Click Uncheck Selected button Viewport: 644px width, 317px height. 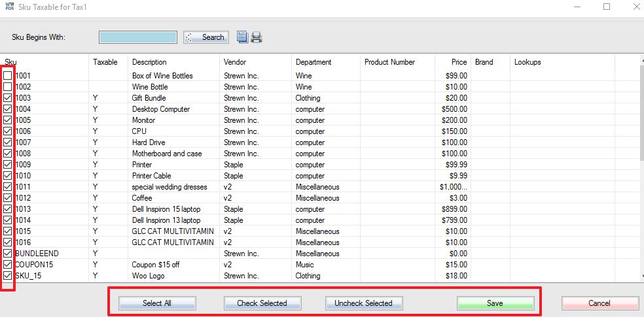pos(363,303)
